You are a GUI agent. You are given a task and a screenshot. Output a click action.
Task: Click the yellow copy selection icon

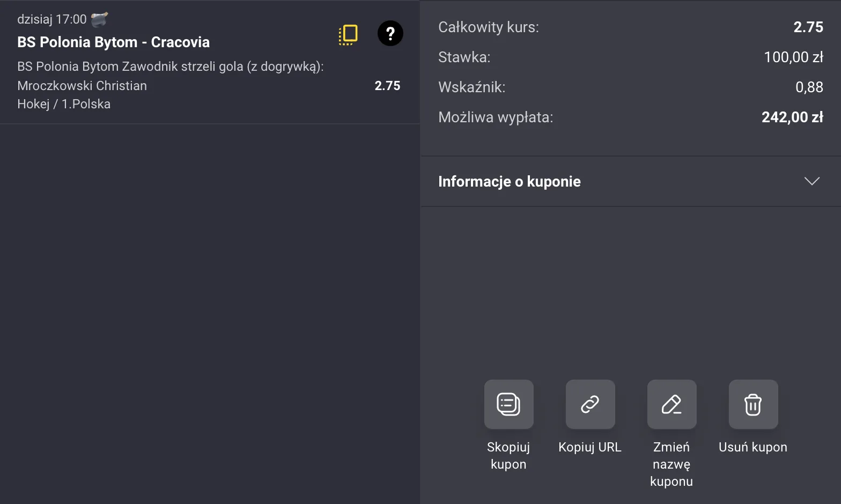point(348,34)
